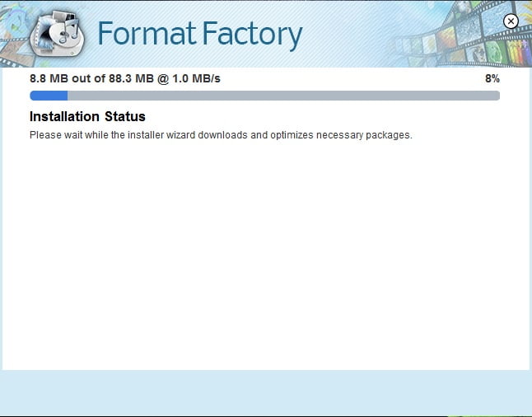
Task: Click the '8%' percentage label
Action: [x=492, y=79]
